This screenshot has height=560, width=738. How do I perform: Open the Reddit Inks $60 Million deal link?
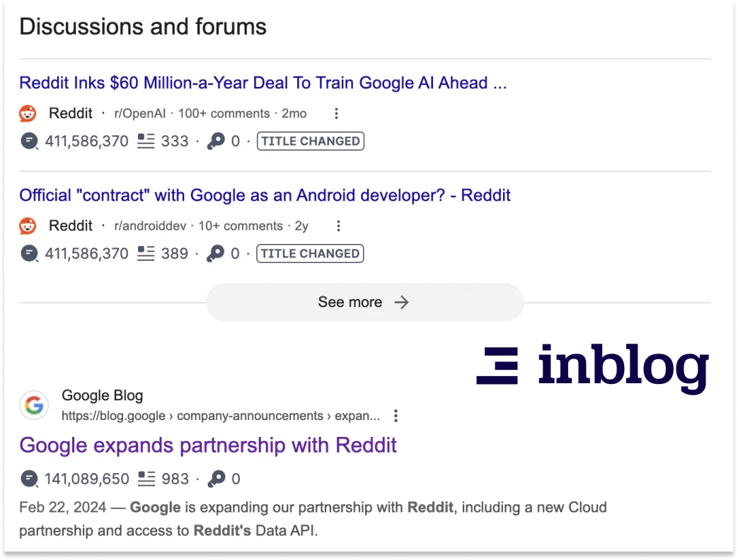point(263,83)
